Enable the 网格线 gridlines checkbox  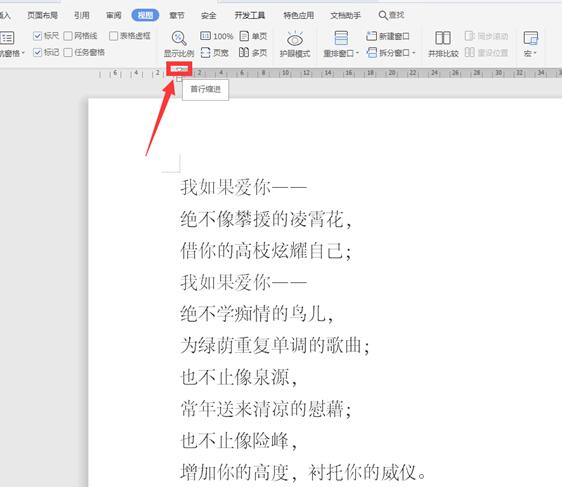coord(68,36)
